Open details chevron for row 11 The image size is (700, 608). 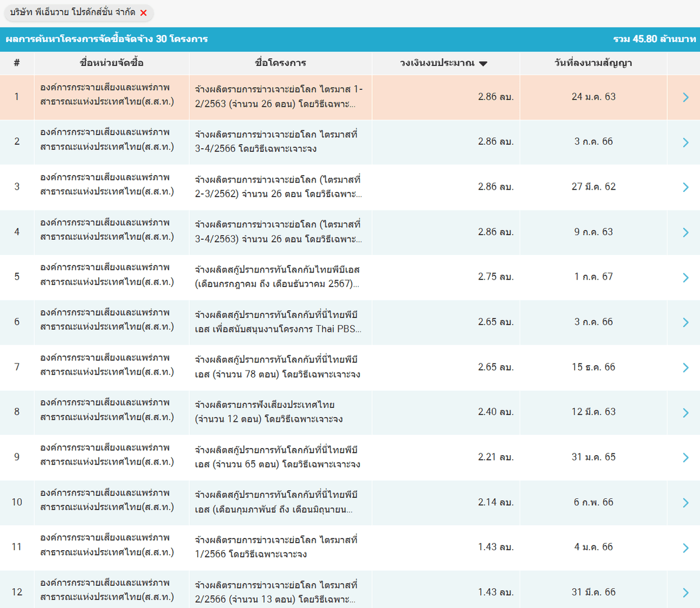pos(685,548)
